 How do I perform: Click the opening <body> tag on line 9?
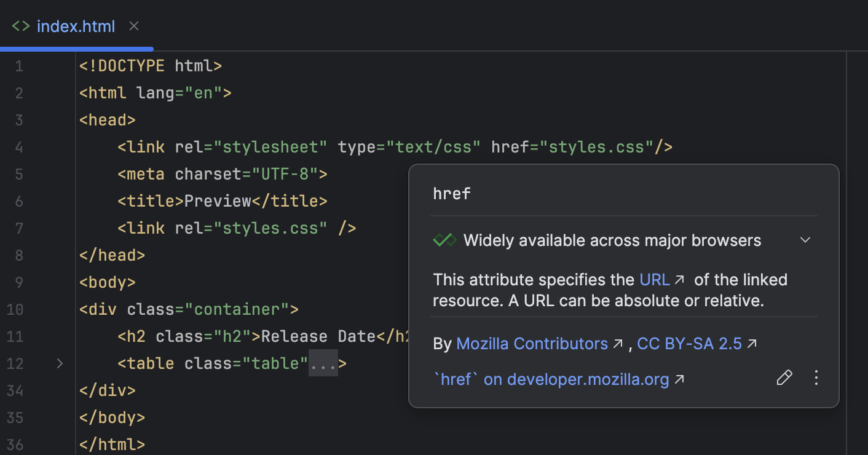(x=108, y=282)
